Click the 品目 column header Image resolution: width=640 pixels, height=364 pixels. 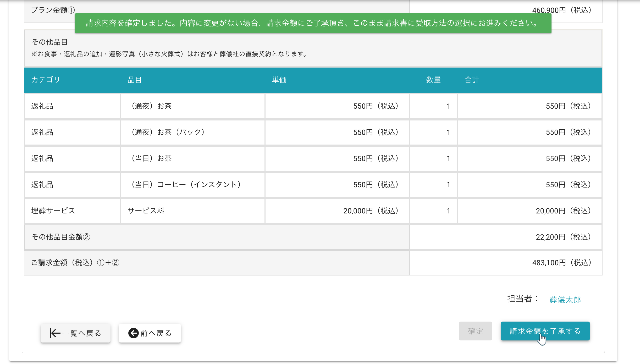(x=135, y=80)
